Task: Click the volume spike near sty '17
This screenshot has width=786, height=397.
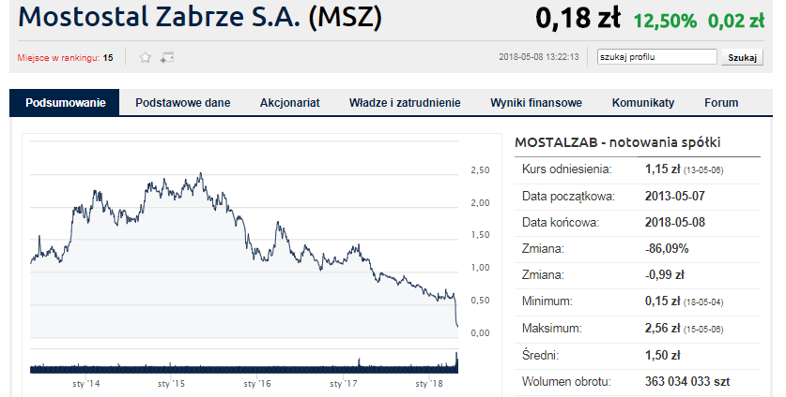Action: [x=359, y=362]
